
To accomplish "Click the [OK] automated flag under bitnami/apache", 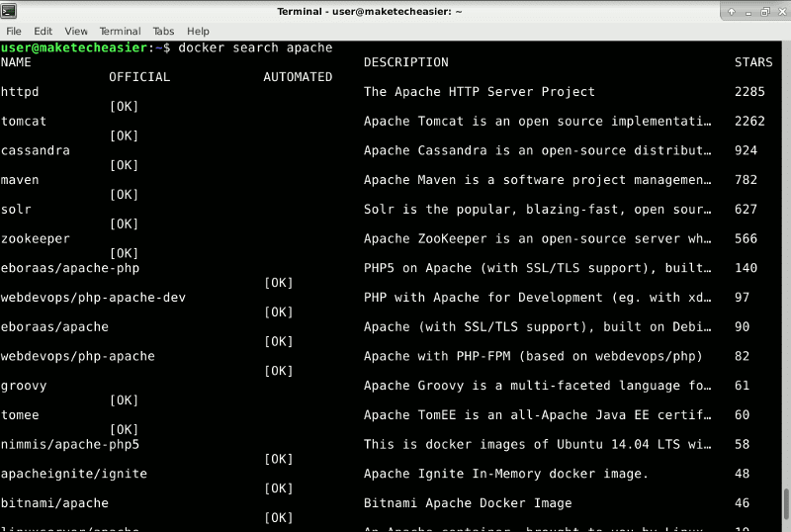I will [x=279, y=518].
